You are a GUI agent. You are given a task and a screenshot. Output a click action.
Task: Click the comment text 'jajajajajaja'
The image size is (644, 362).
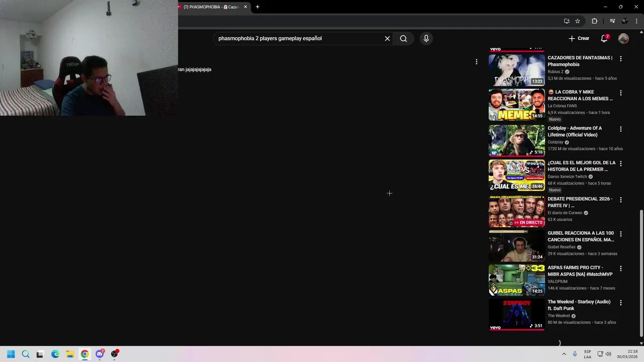coord(198,69)
